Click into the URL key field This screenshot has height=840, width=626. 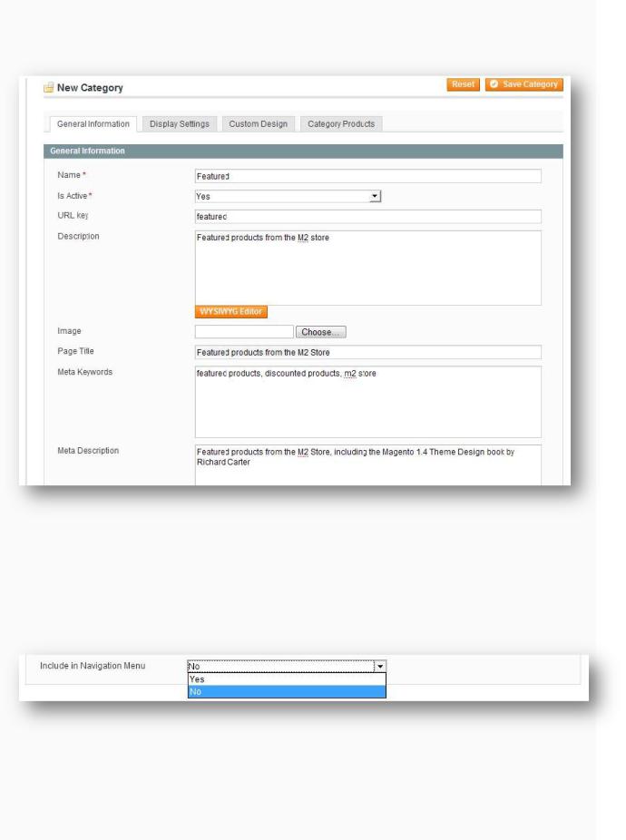tap(368, 217)
